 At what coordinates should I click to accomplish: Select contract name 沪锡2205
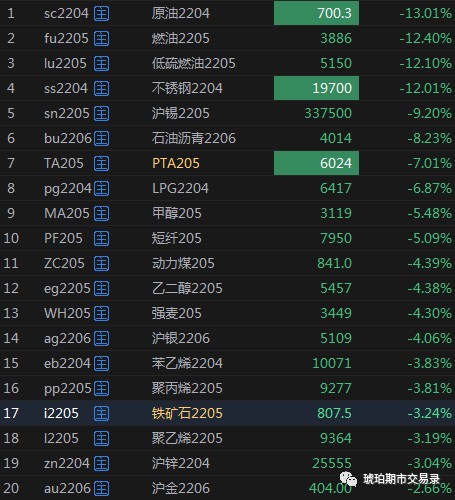[x=181, y=113]
